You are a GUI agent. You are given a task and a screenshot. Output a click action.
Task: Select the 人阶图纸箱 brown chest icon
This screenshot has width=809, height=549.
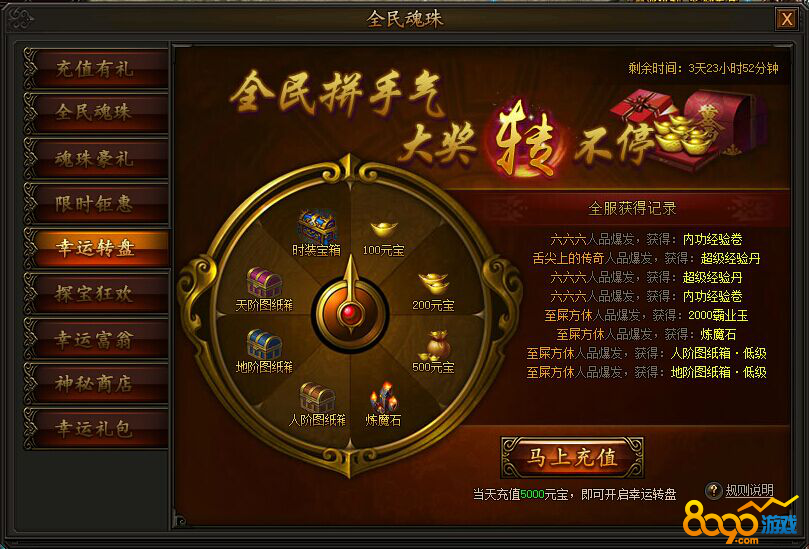pyautogui.click(x=317, y=398)
